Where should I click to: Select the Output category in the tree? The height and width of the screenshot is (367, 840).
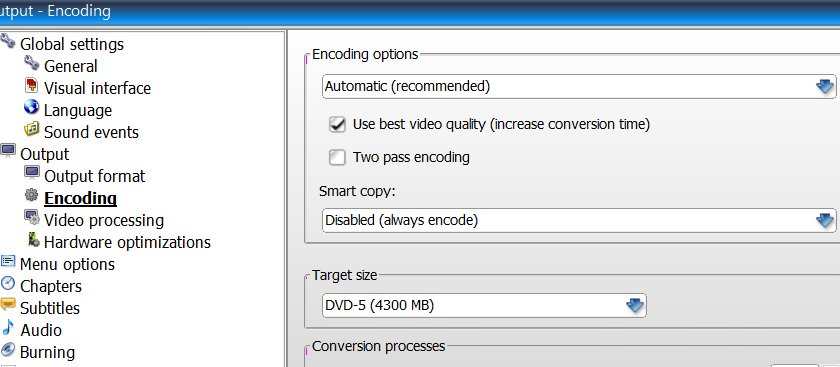[x=44, y=154]
